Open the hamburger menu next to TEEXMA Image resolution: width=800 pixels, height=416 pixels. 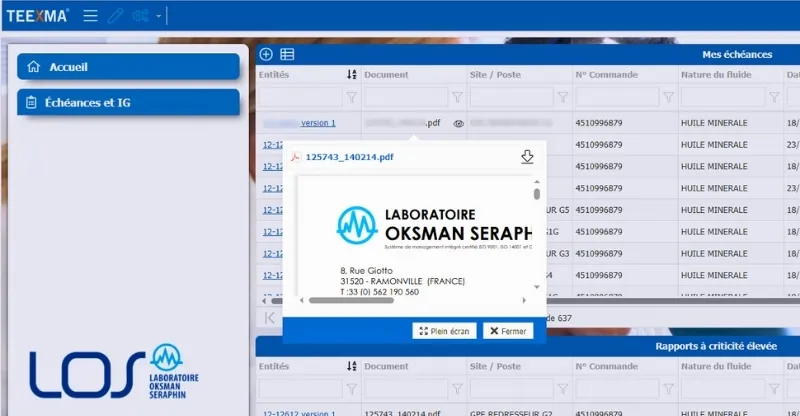[x=90, y=16]
